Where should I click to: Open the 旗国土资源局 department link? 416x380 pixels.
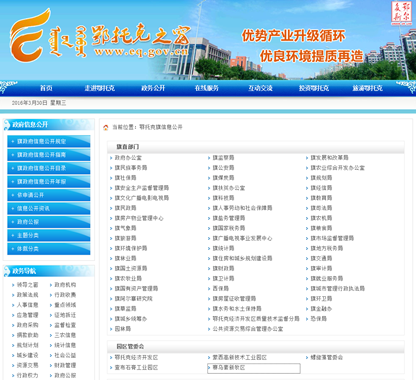(x=131, y=268)
